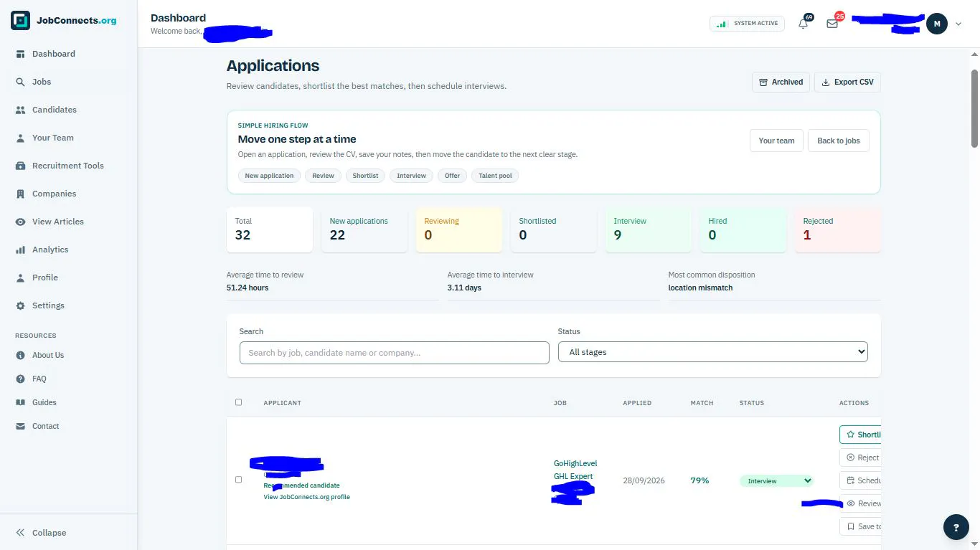Click the GoHighLevel GHL Expert job link
980x550 pixels.
point(575,470)
